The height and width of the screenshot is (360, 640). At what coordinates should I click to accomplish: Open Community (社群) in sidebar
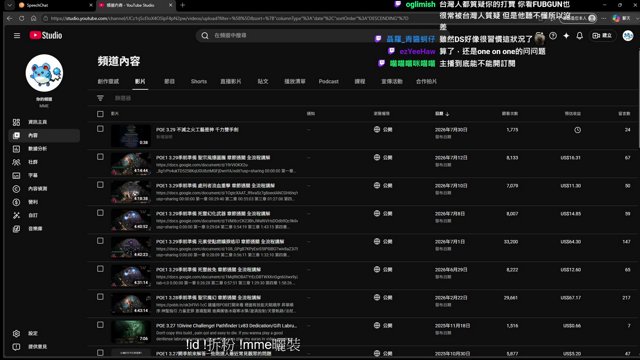pos(44,162)
